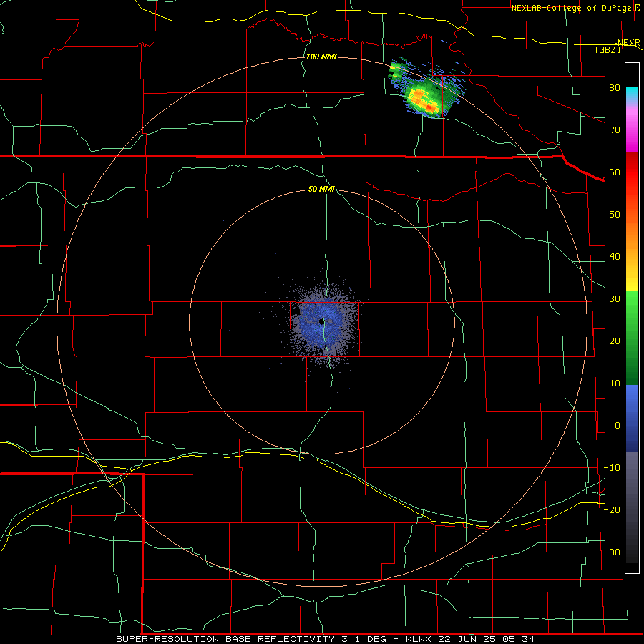Click the 20 value on the dBZ scale
Viewport: 644px width, 644px height.
point(615,342)
